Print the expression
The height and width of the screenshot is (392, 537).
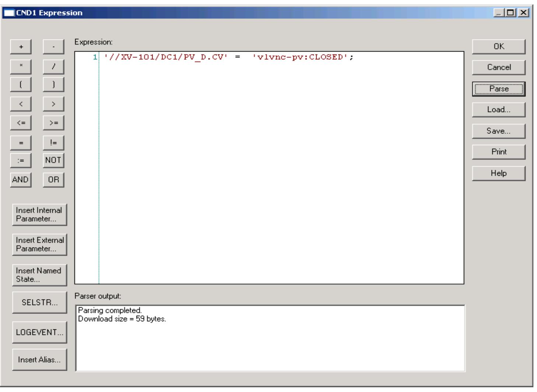click(499, 152)
